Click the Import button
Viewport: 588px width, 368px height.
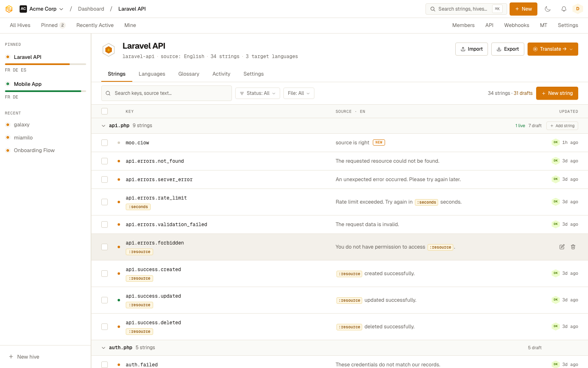[472, 49]
